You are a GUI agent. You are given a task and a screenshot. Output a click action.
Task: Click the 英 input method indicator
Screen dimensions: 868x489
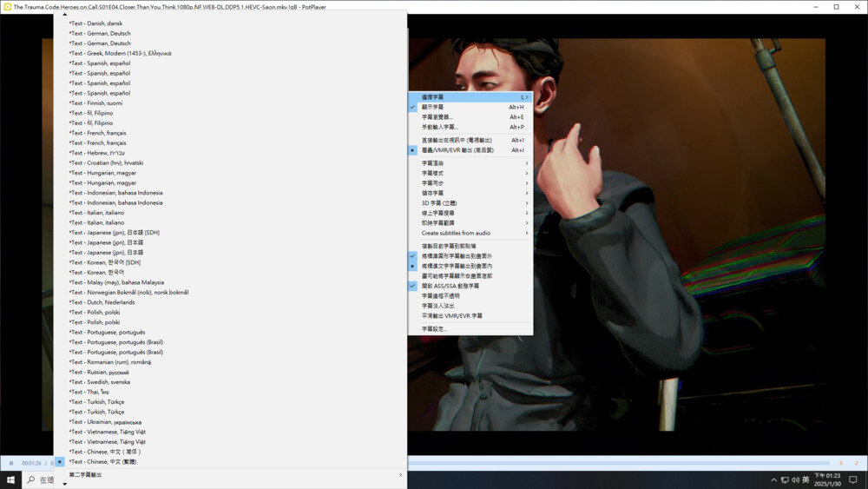click(806, 480)
